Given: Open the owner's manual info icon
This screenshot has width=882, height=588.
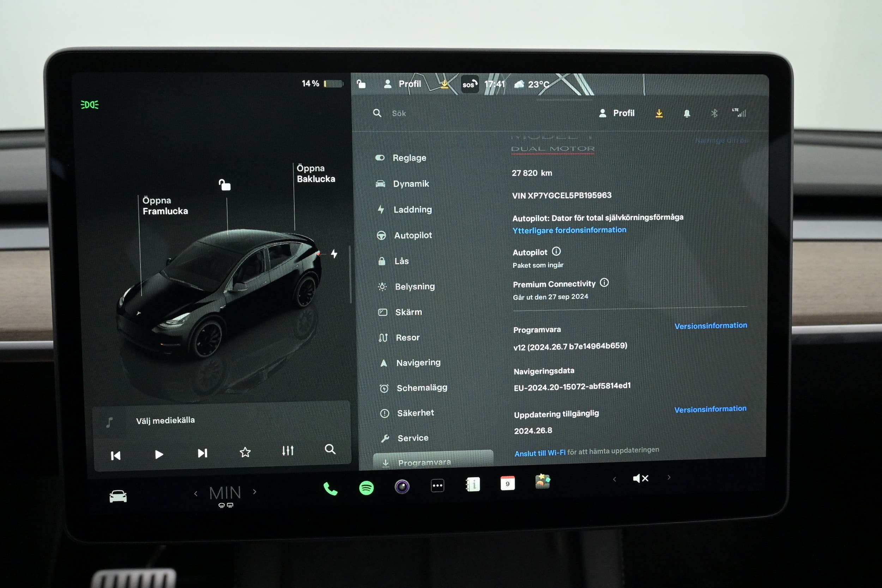Looking at the screenshot, I should (472, 485).
